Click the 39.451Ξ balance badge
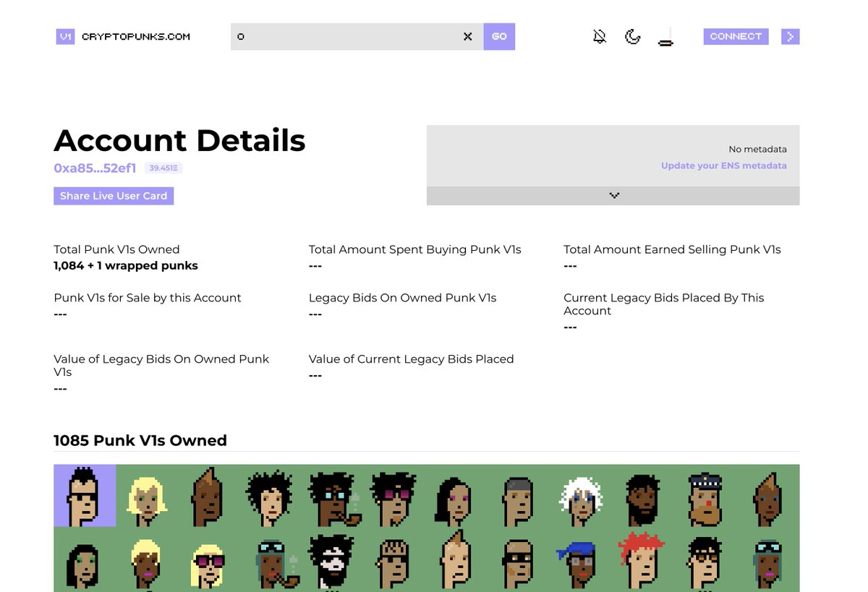 click(x=163, y=168)
